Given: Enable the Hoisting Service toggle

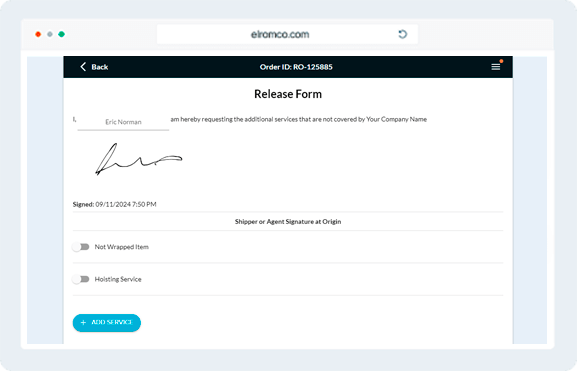Looking at the screenshot, I should (81, 279).
